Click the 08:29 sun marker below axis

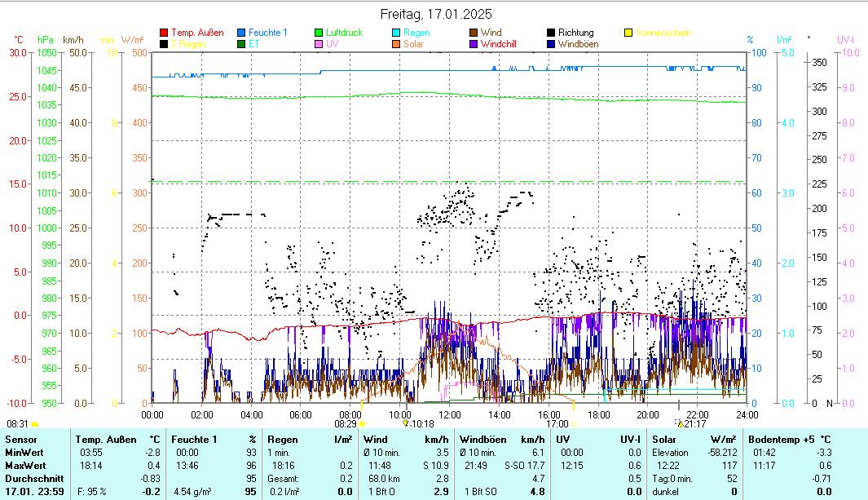(x=346, y=423)
